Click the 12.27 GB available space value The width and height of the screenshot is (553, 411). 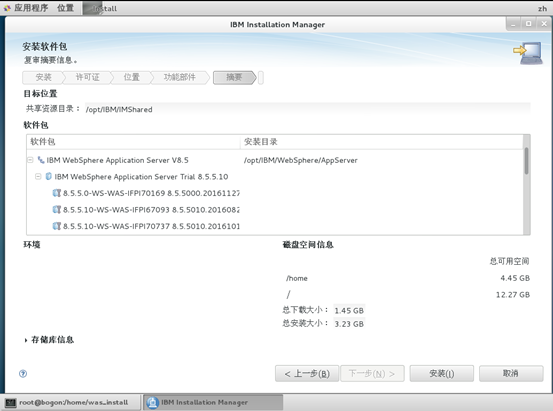tap(513, 295)
